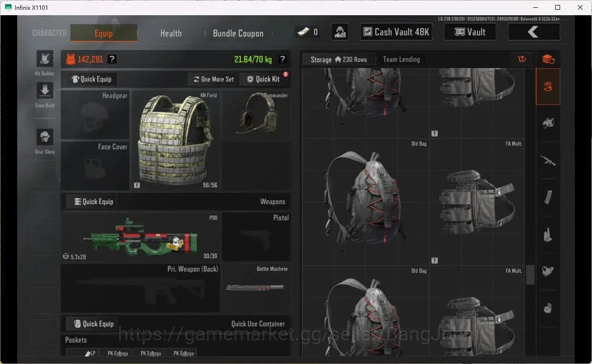This screenshot has width=592, height=364.
Task: Click the Infinix X1101 window app icon
Action: pyautogui.click(x=8, y=7)
